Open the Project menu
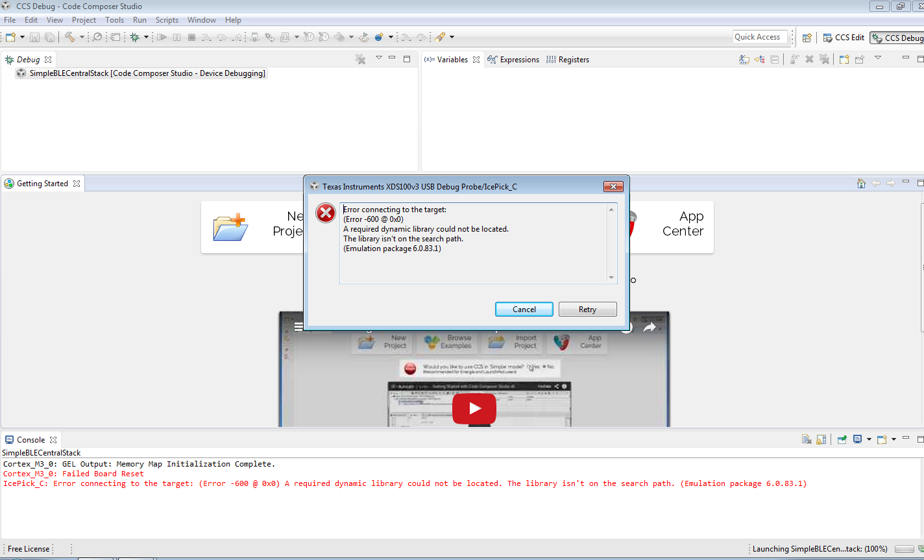This screenshot has width=924, height=560. tap(84, 20)
